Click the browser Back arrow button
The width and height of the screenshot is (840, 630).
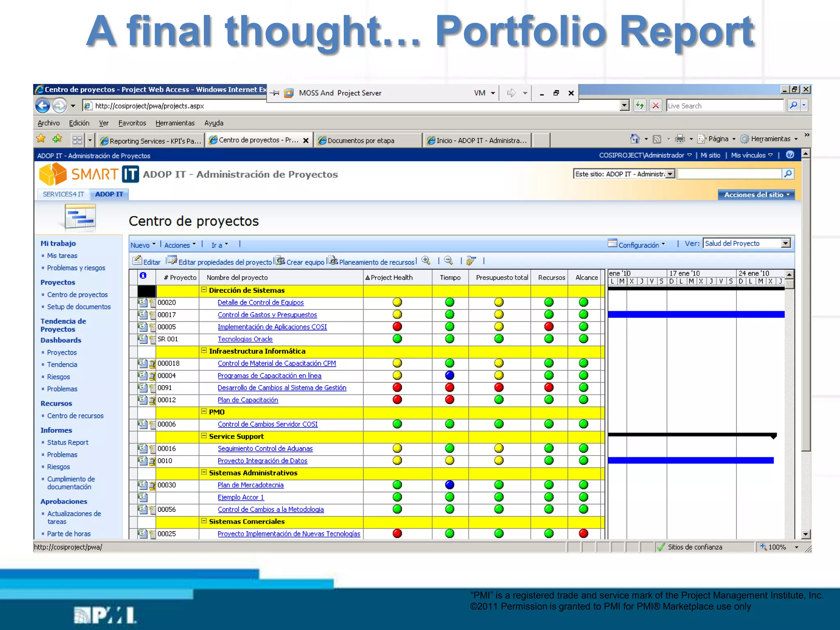click(43, 106)
